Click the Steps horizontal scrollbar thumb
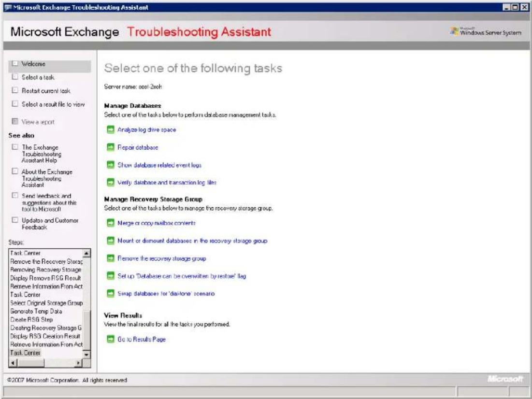 tap(30, 363)
